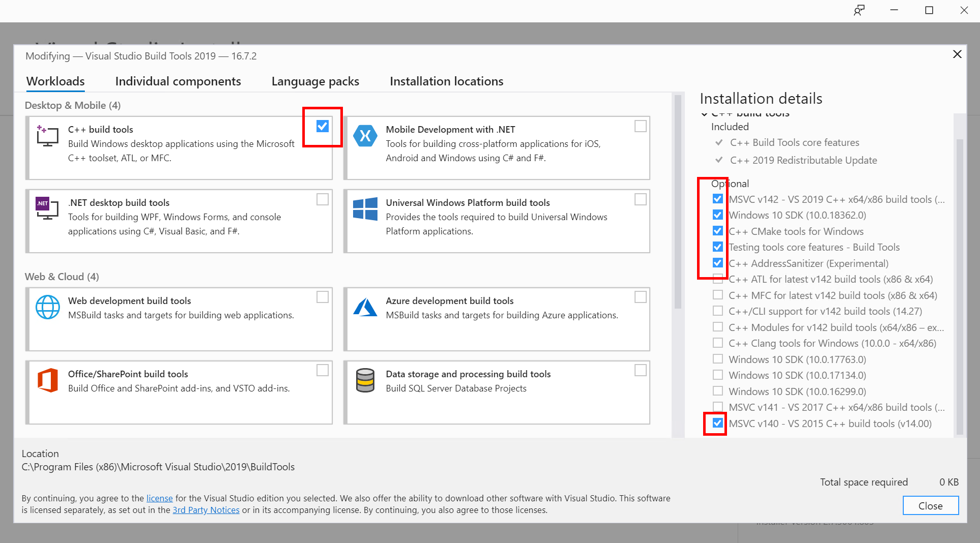Click the Xamarin Mobile Development icon
The height and width of the screenshot is (543, 980).
365,136
